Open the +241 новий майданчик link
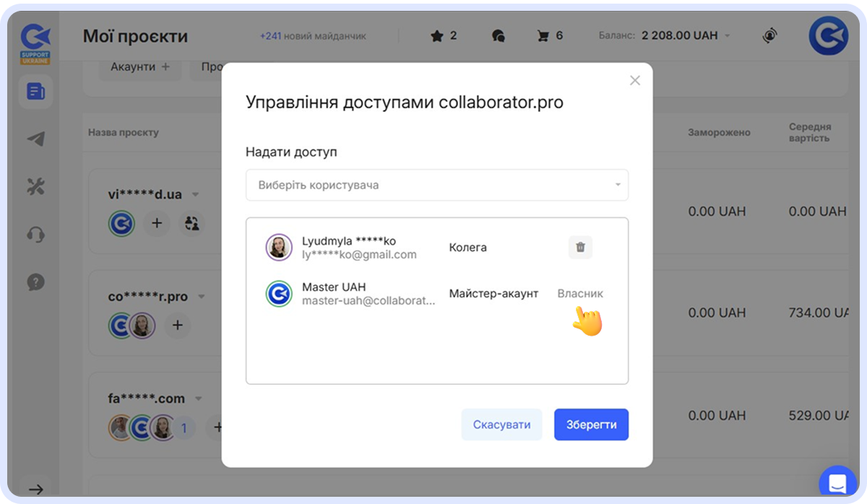This screenshot has height=504, width=867. (314, 35)
